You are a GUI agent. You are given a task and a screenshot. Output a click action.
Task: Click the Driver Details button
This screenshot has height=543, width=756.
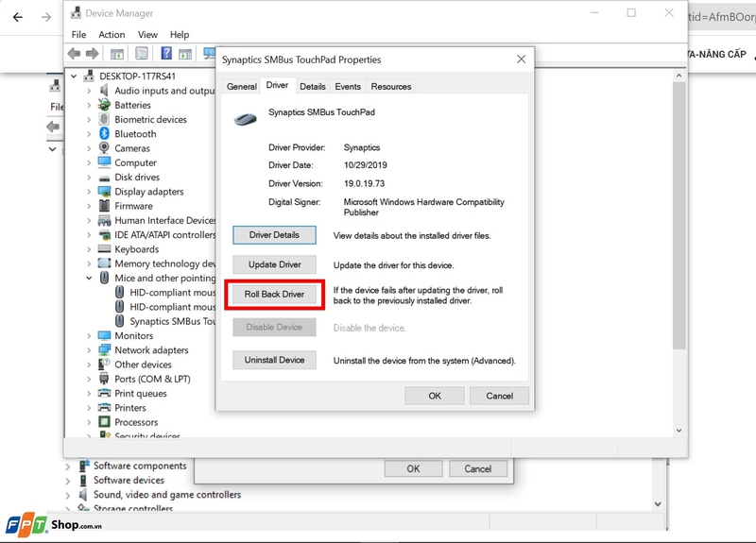274,235
